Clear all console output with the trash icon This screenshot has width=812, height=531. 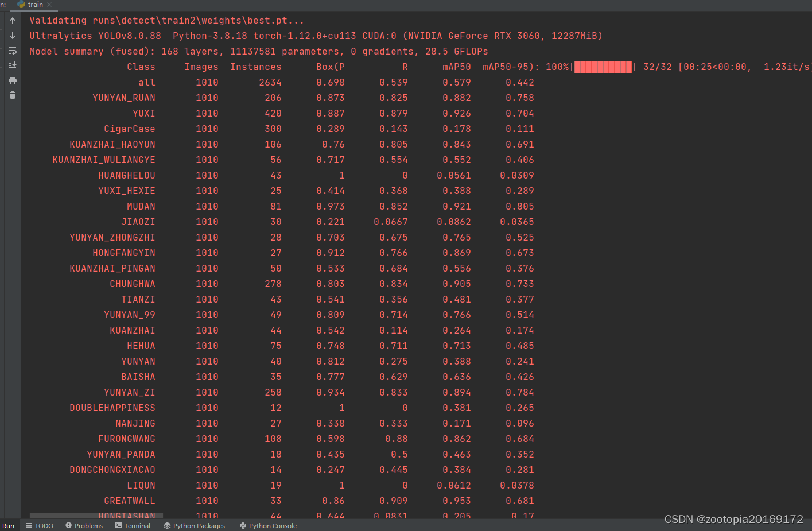(x=12, y=95)
